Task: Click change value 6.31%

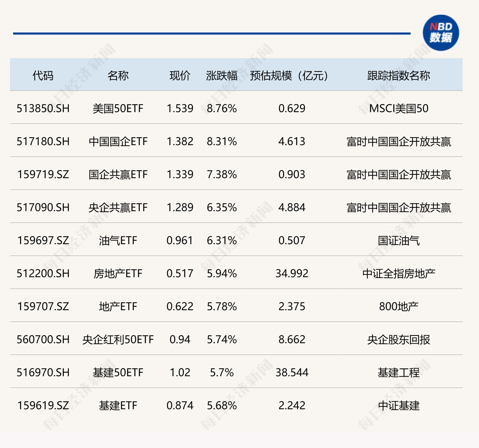Action: coord(222,241)
